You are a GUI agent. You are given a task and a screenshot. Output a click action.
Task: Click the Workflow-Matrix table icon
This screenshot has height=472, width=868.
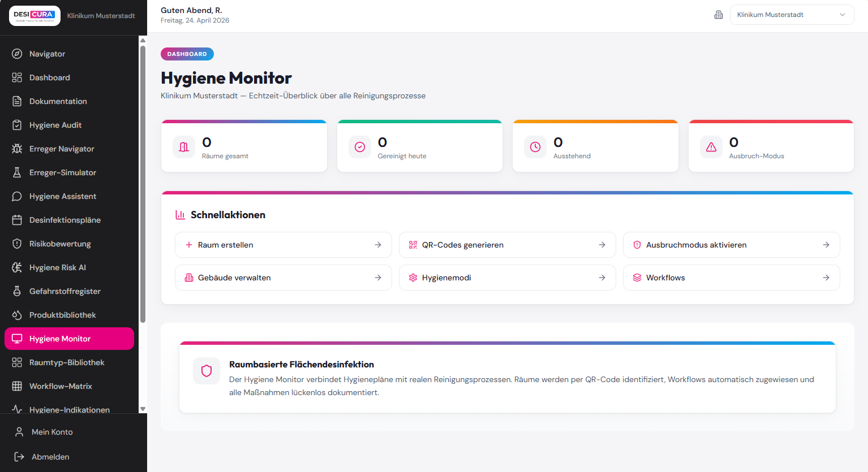coord(17,386)
